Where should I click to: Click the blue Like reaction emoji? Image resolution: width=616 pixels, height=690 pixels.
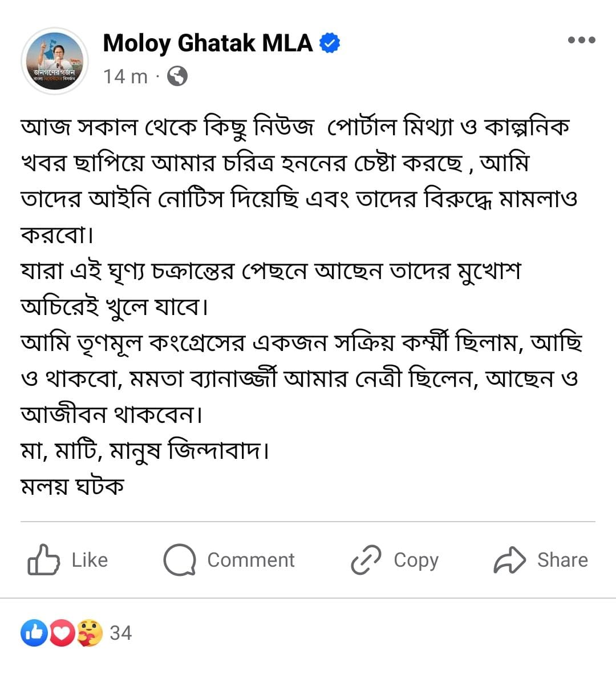click(x=34, y=633)
